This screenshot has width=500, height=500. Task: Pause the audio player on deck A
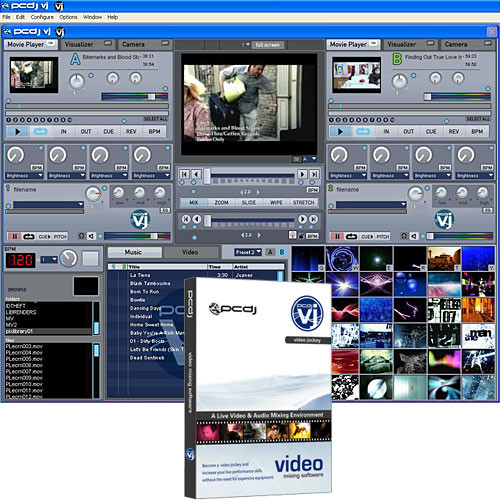(x=14, y=236)
